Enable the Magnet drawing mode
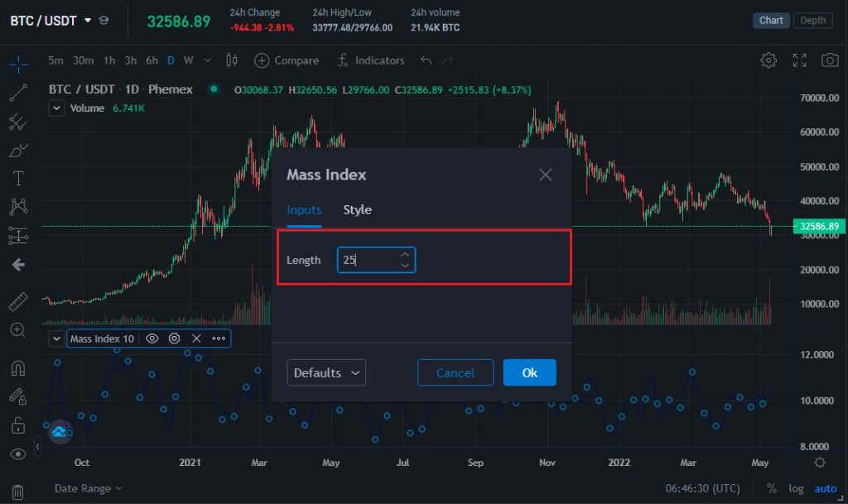Viewport: 848px width, 504px height. pyautogui.click(x=17, y=368)
